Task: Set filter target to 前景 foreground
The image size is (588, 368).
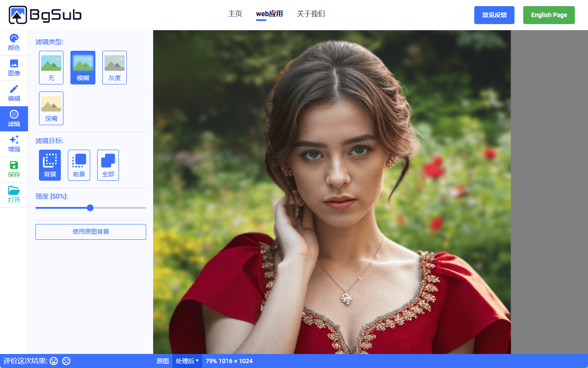Action: [x=79, y=165]
